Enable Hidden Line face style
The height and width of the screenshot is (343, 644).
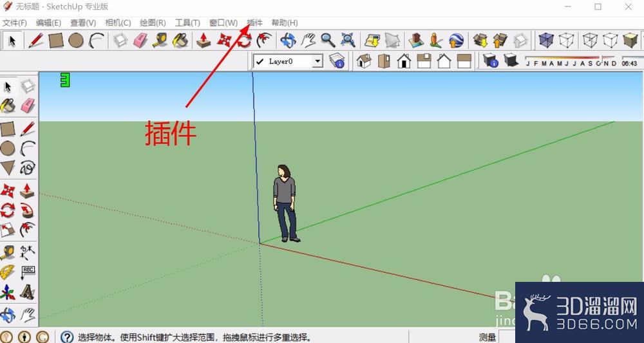(x=611, y=40)
